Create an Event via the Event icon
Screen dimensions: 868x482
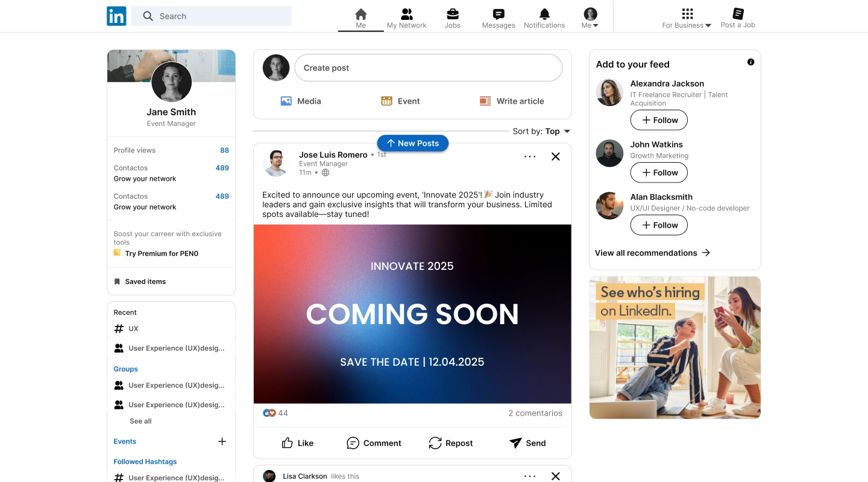386,101
